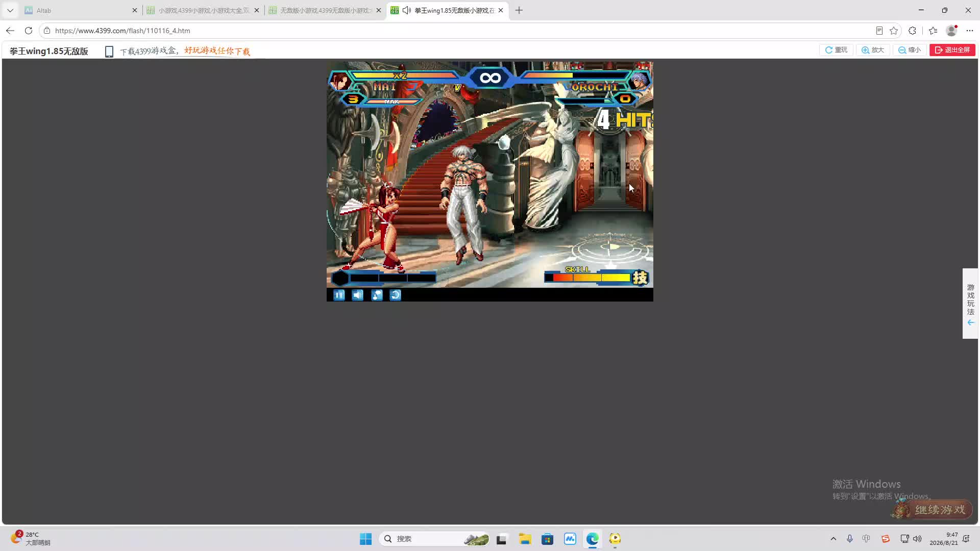980x551 pixels.
Task: Open the Sogou input tray icon
Action: 886,539
